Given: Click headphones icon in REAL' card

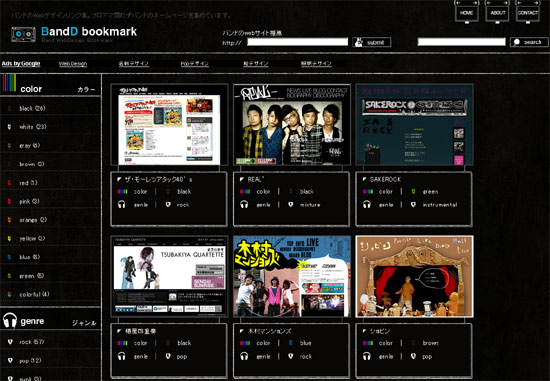Looking at the screenshot, I should (x=244, y=205).
